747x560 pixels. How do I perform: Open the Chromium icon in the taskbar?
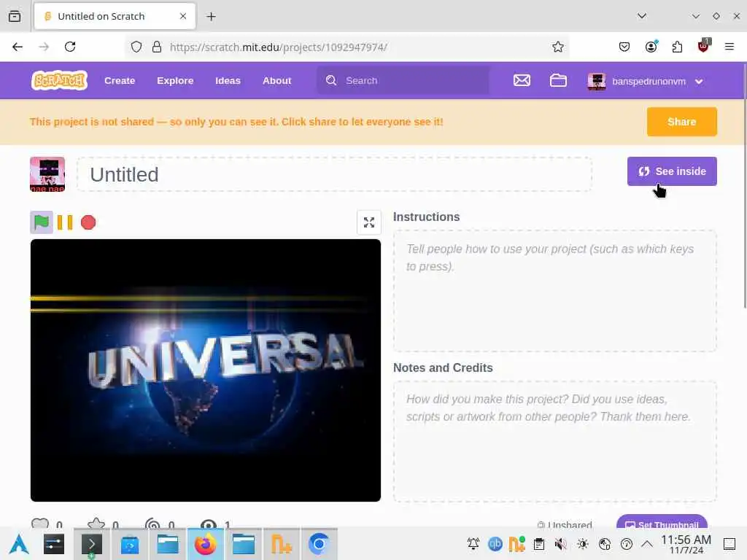click(x=319, y=544)
